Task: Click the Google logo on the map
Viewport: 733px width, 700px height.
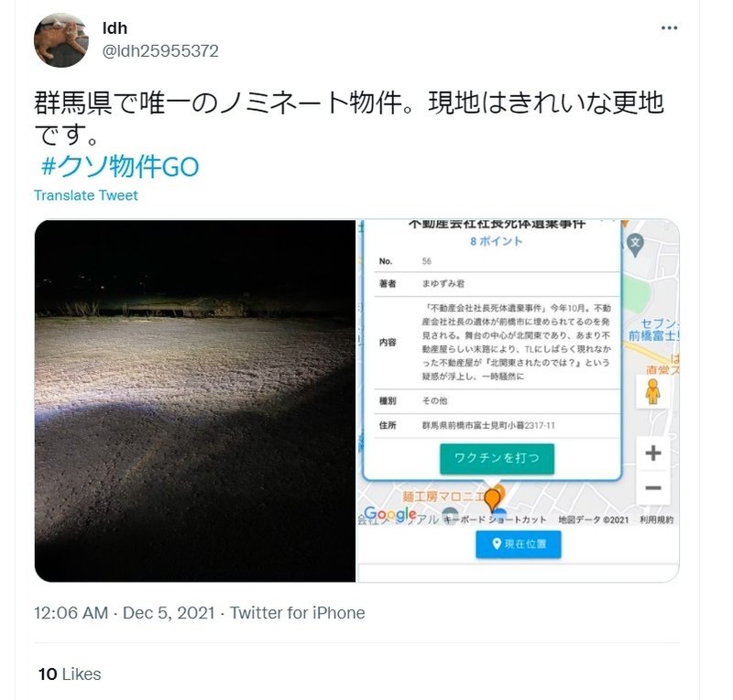Action: (x=390, y=514)
